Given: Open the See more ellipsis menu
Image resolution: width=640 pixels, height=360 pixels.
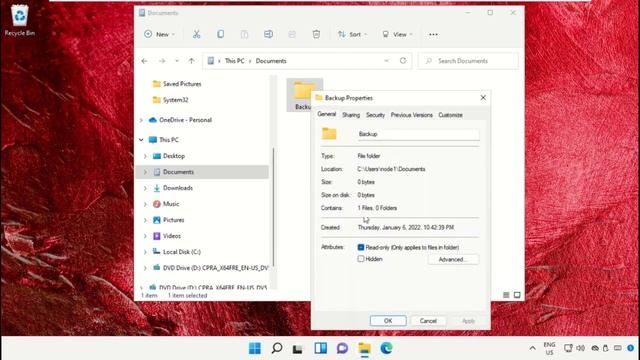Looking at the screenshot, I should 433,34.
